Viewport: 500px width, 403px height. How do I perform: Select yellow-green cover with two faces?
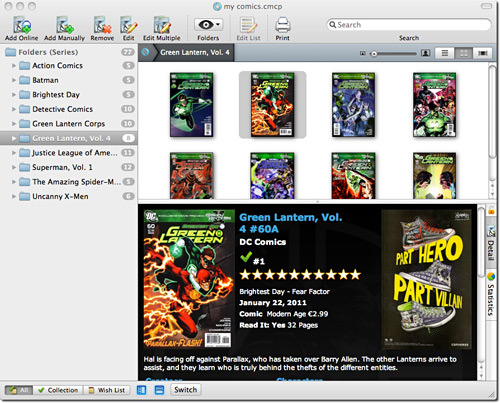tap(434, 176)
